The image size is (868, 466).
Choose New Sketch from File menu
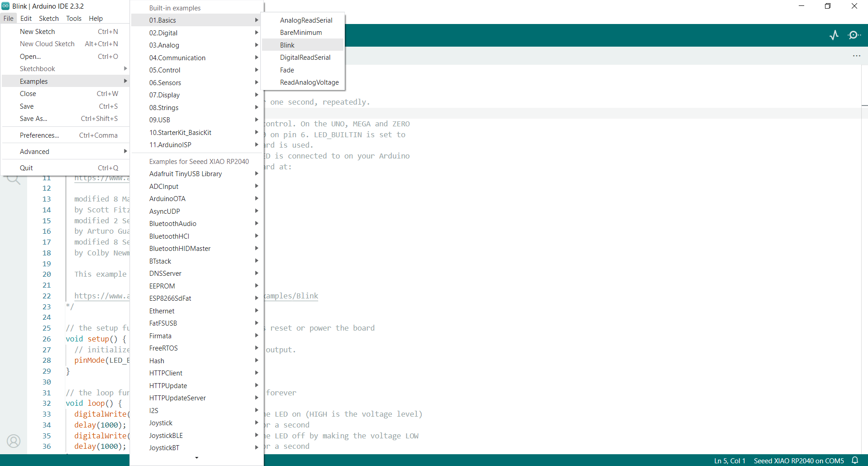tap(66, 32)
